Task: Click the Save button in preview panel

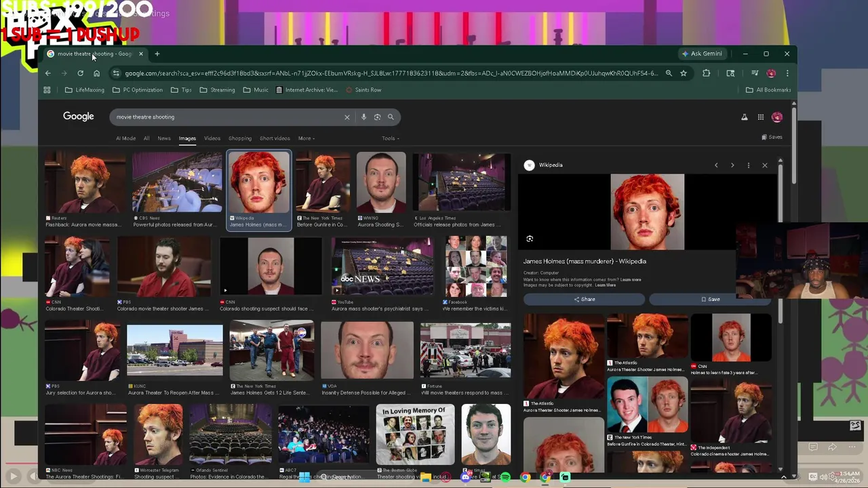Action: coord(710,299)
